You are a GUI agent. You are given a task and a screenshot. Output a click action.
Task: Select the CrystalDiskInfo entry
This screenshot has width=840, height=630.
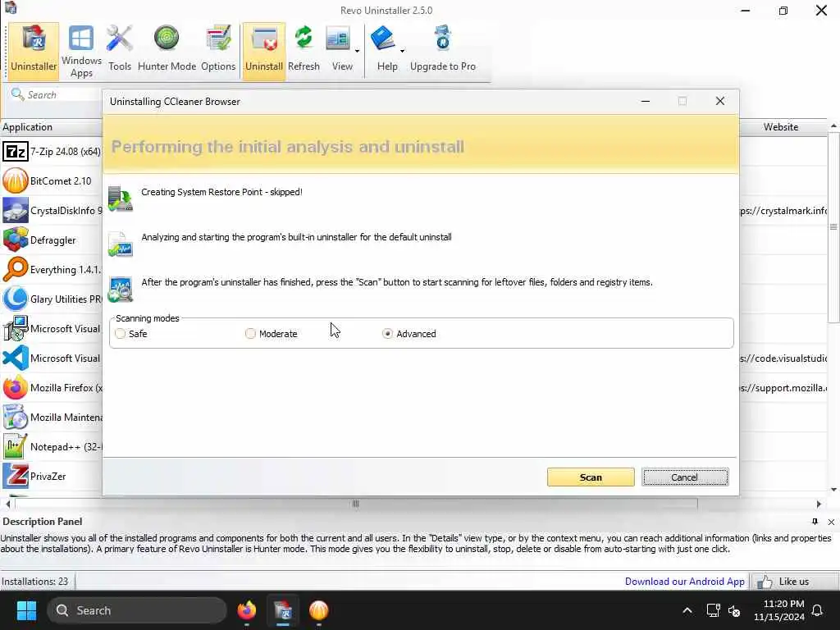click(52, 211)
